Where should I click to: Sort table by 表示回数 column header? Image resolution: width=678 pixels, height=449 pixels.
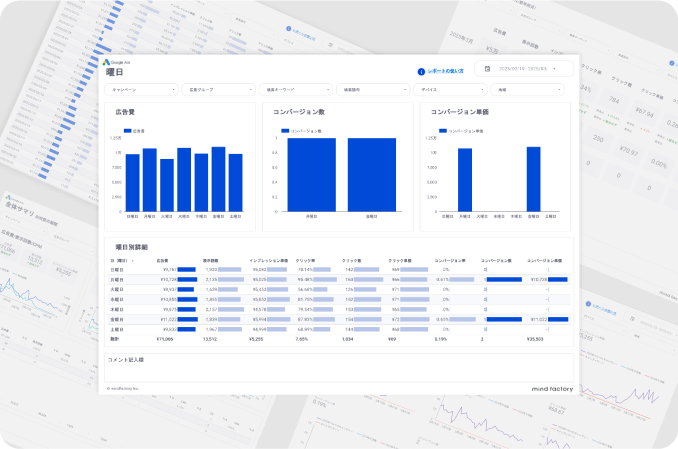pyautogui.click(x=211, y=261)
